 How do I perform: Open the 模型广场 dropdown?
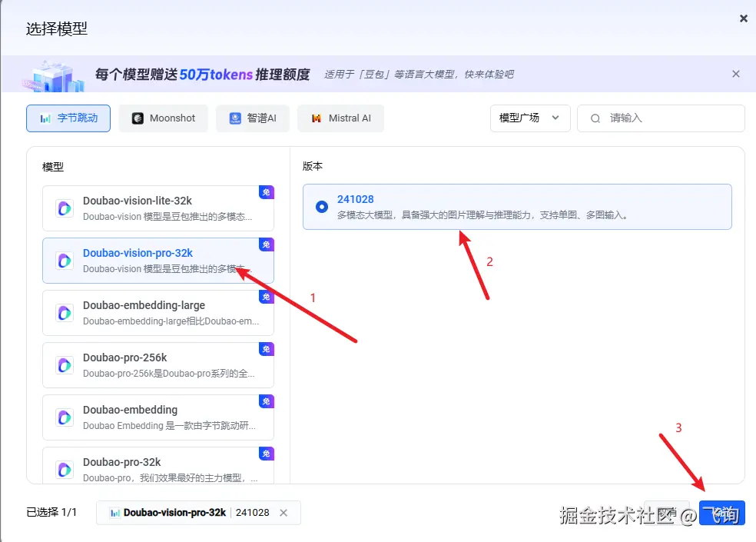[530, 118]
